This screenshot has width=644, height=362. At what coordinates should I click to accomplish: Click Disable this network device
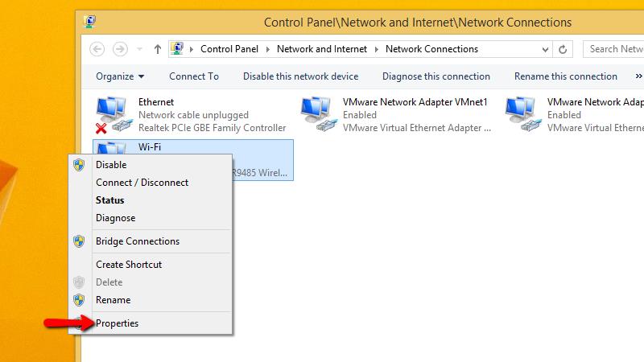click(x=300, y=76)
